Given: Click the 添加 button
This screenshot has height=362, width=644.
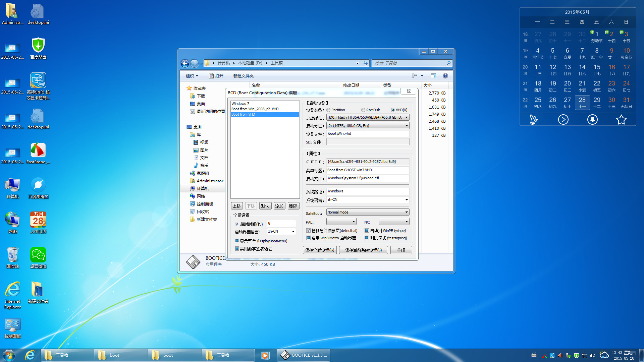Looking at the screenshot, I should tap(279, 206).
